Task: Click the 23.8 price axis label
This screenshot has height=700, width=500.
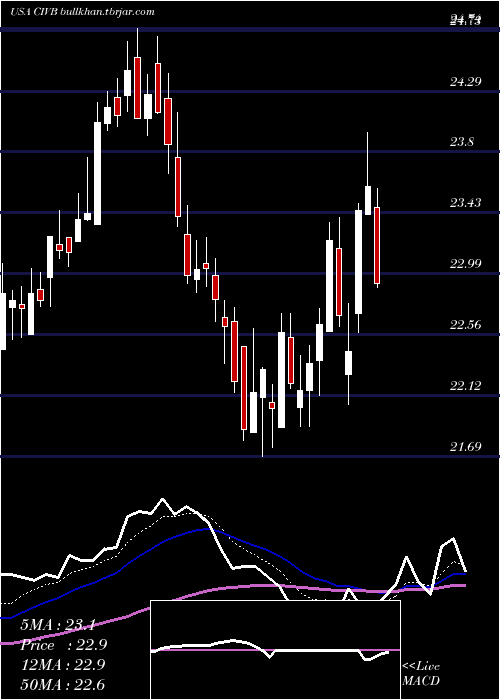Action: (462, 142)
